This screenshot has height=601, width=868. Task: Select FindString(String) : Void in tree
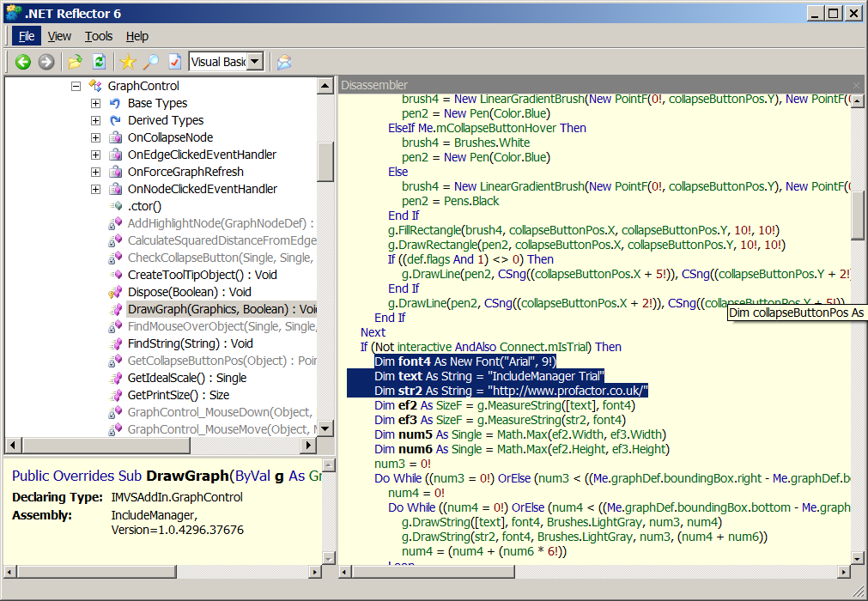[x=190, y=343]
